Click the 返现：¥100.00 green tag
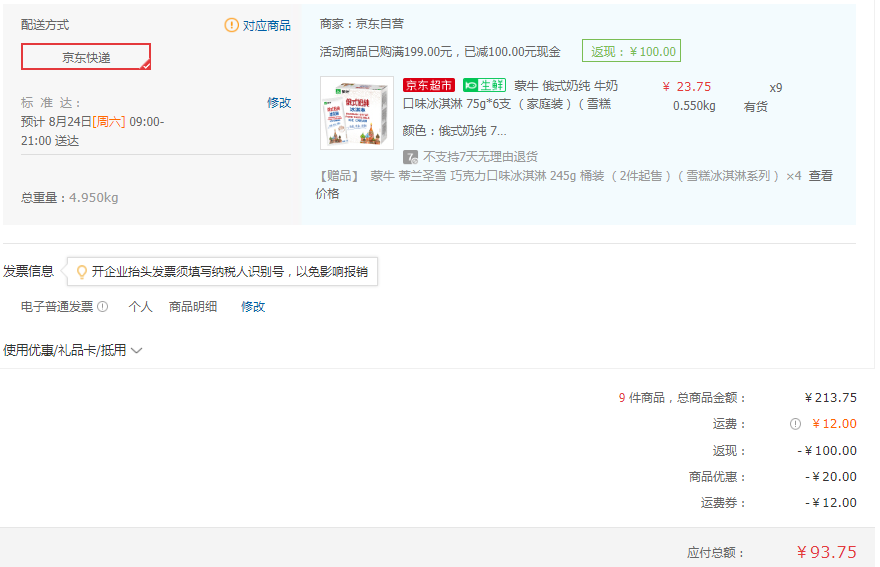Image resolution: width=880 pixels, height=567 pixels. coord(631,51)
